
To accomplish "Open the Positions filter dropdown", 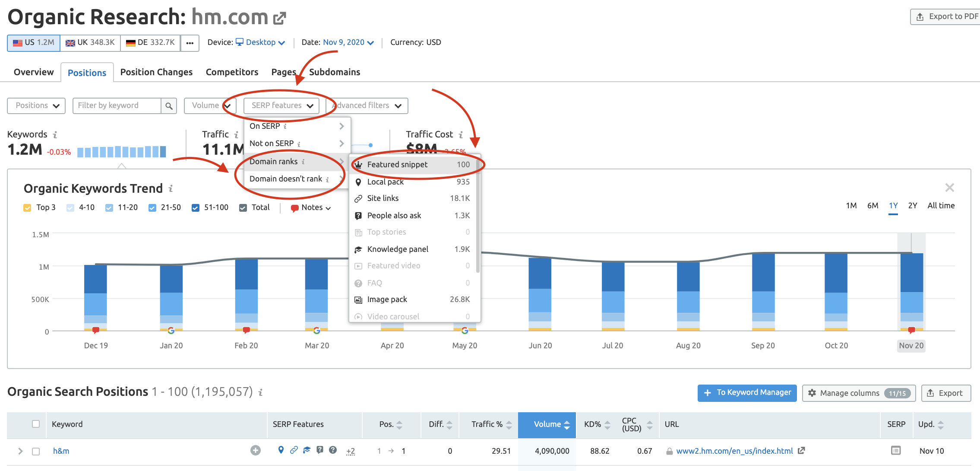I will pyautogui.click(x=36, y=106).
